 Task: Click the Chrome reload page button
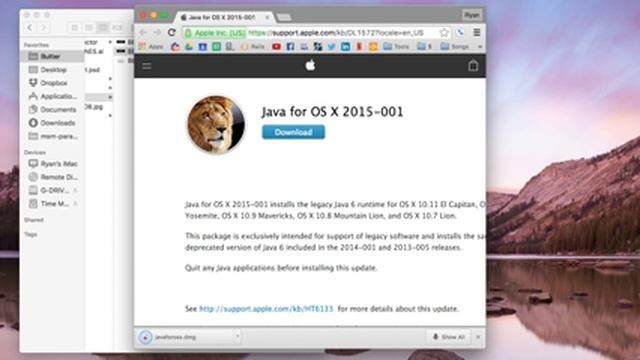click(x=172, y=33)
